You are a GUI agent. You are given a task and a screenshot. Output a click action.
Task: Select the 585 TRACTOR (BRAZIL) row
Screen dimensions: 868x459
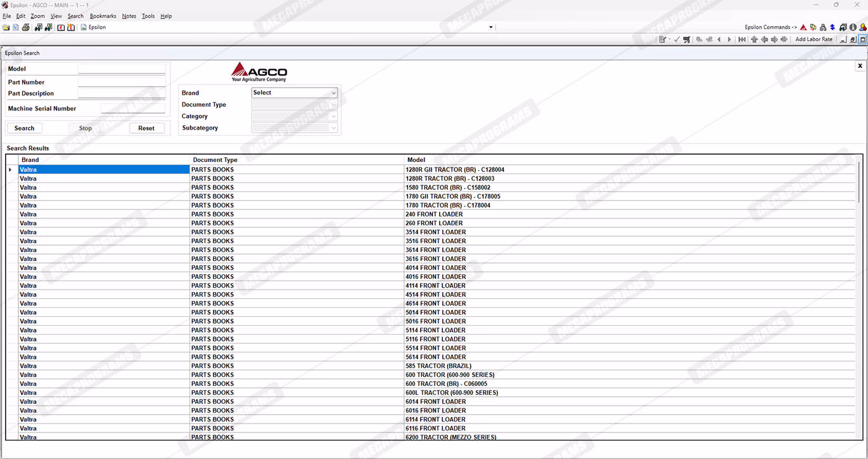[x=438, y=366]
